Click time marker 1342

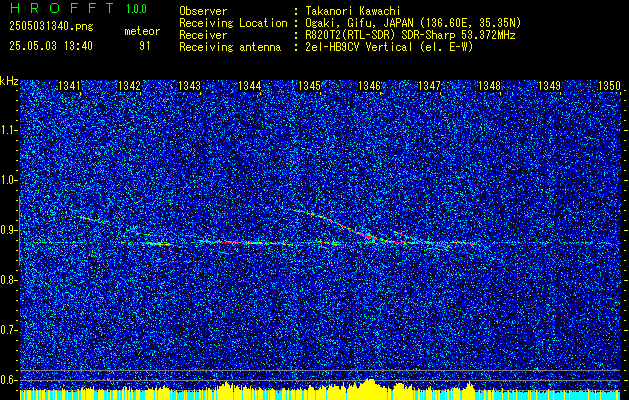point(129,86)
